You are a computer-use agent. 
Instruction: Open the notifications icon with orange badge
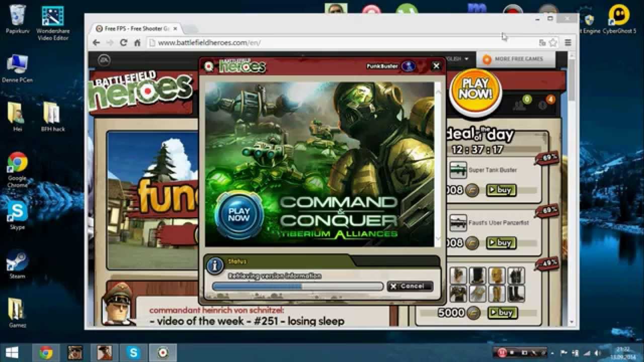(545, 104)
